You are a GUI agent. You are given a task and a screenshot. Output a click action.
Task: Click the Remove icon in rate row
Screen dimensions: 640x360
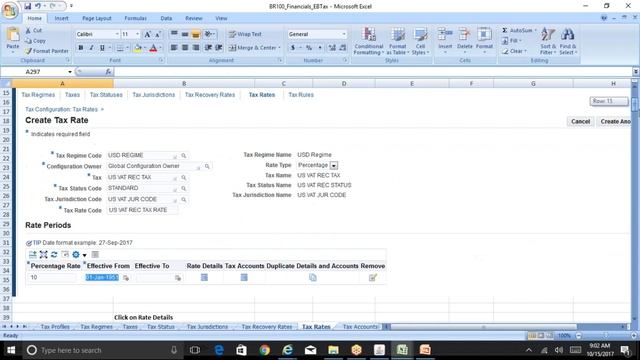[373, 278]
